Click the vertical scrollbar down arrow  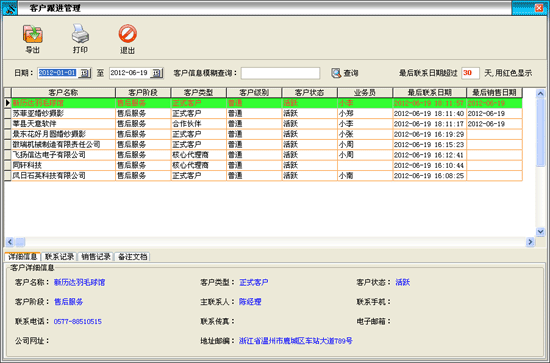coord(540,231)
